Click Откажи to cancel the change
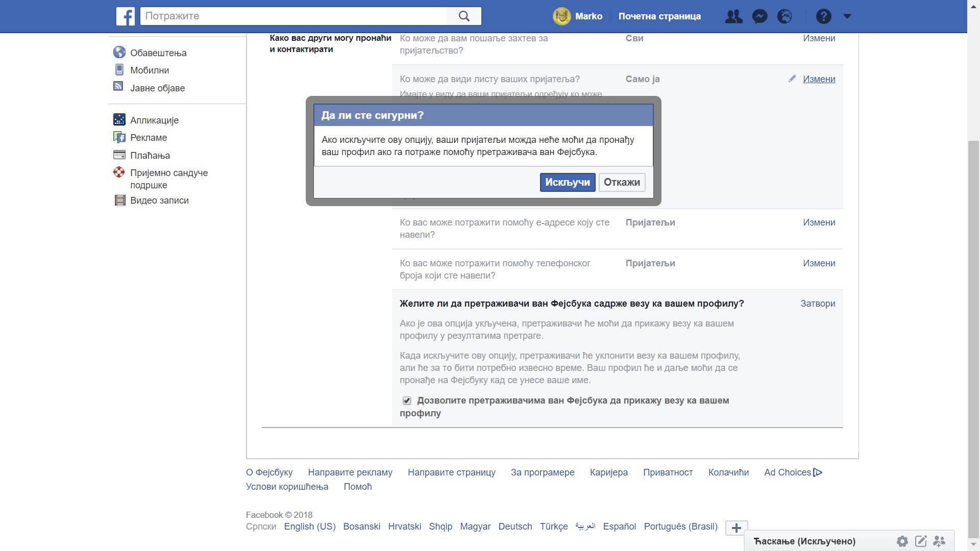980x551 pixels. coord(621,182)
